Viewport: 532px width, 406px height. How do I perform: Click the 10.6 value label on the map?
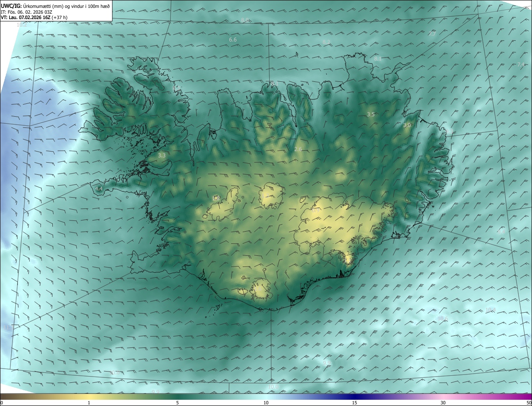(443, 319)
